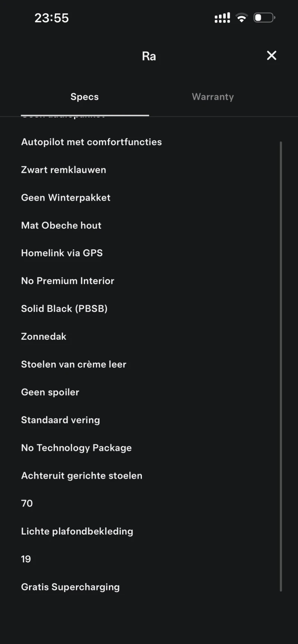Tap the battery indicator icon

[264, 18]
